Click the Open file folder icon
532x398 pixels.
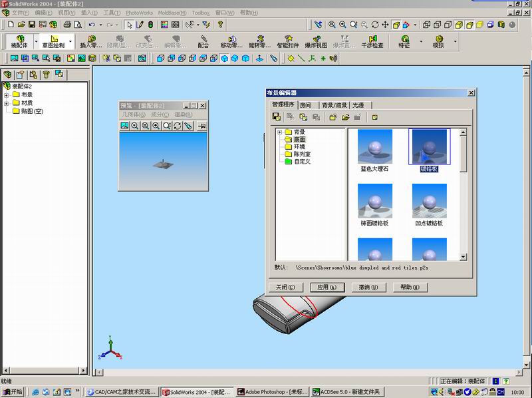point(21,25)
